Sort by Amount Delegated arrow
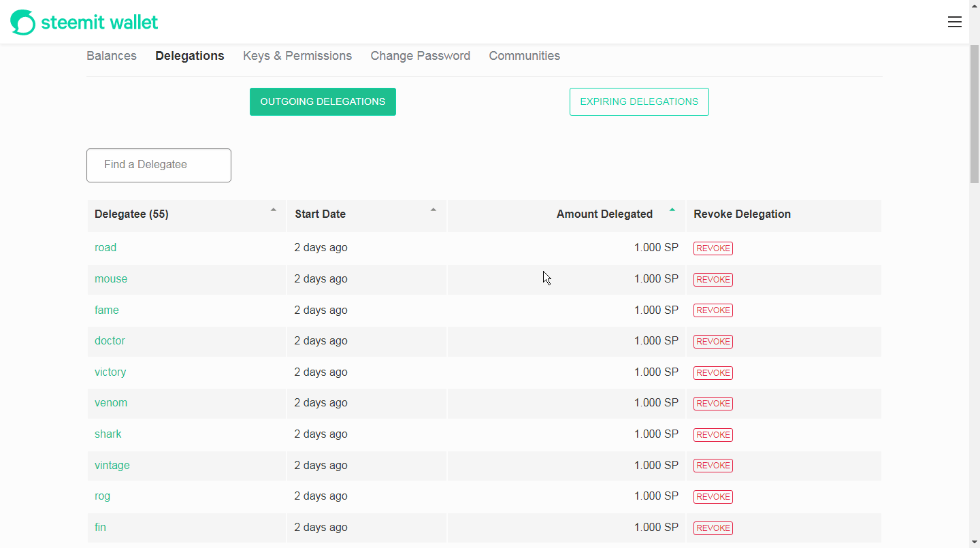980x548 pixels. [x=672, y=210]
